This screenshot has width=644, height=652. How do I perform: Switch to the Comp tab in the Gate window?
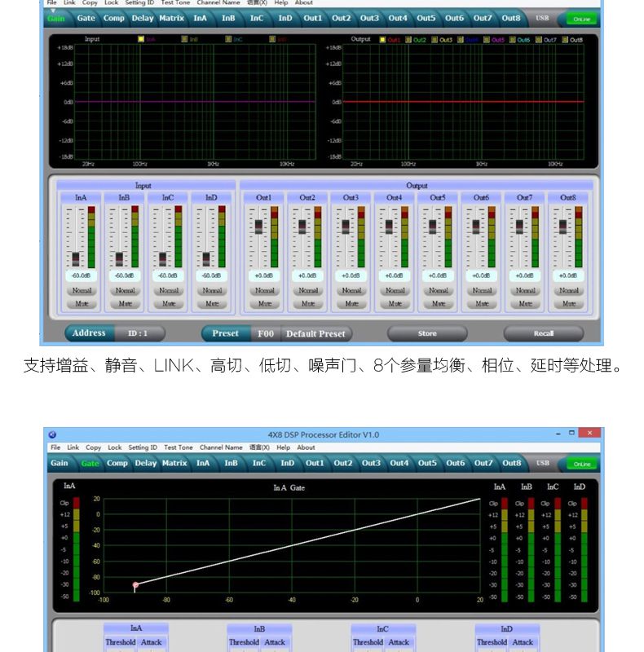pos(117,463)
